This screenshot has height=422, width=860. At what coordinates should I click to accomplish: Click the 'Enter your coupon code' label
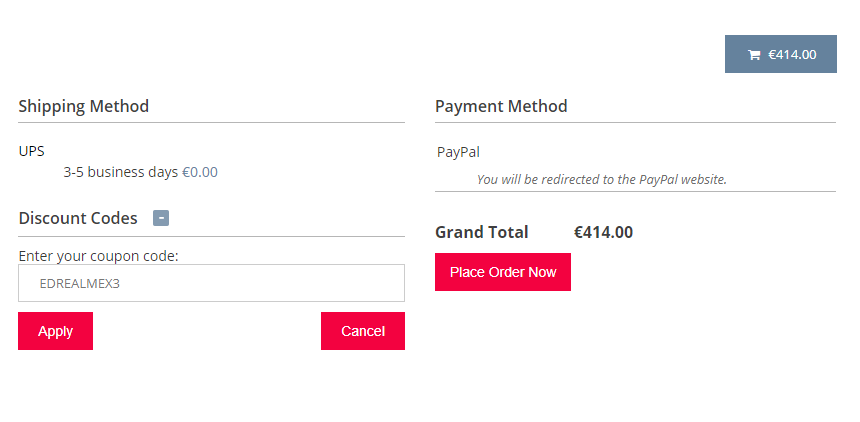point(99,256)
